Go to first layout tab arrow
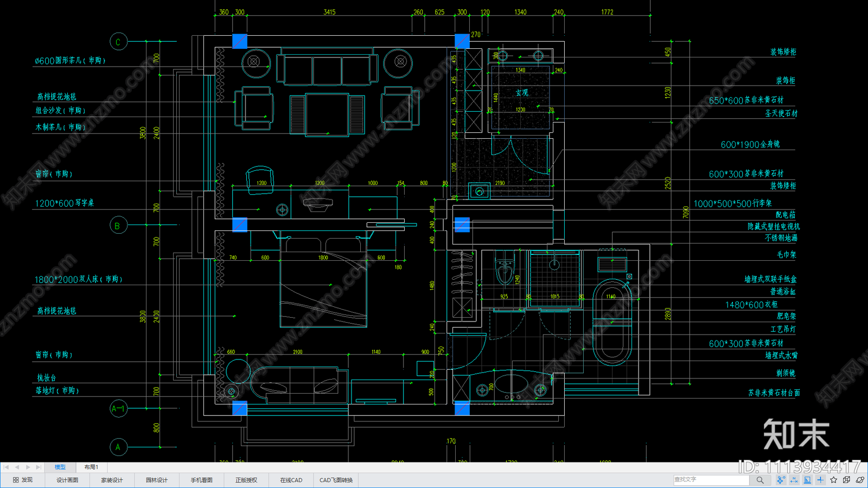868x488 pixels. pos(6,467)
